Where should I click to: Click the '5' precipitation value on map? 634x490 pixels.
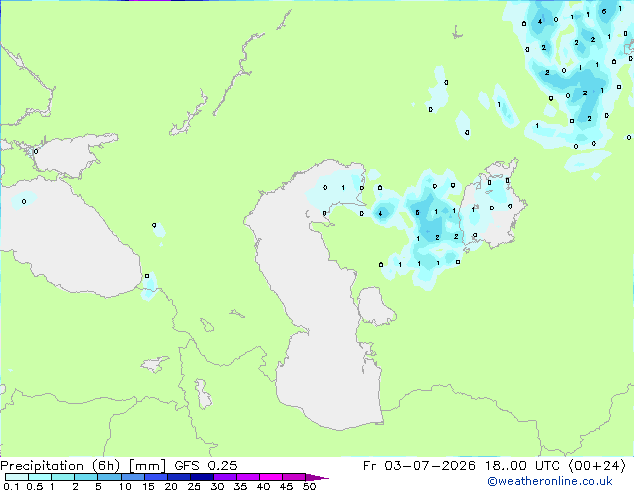pyautogui.click(x=418, y=213)
